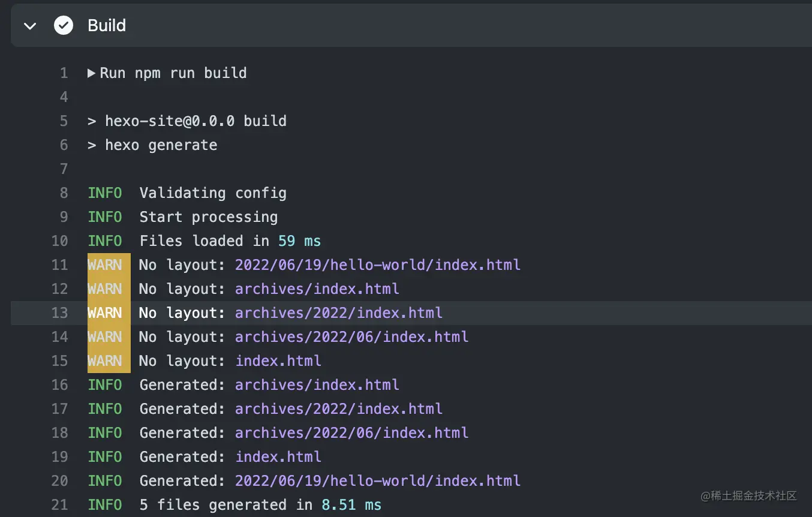
Task: Click the WARN badge on line 15
Action: click(105, 361)
